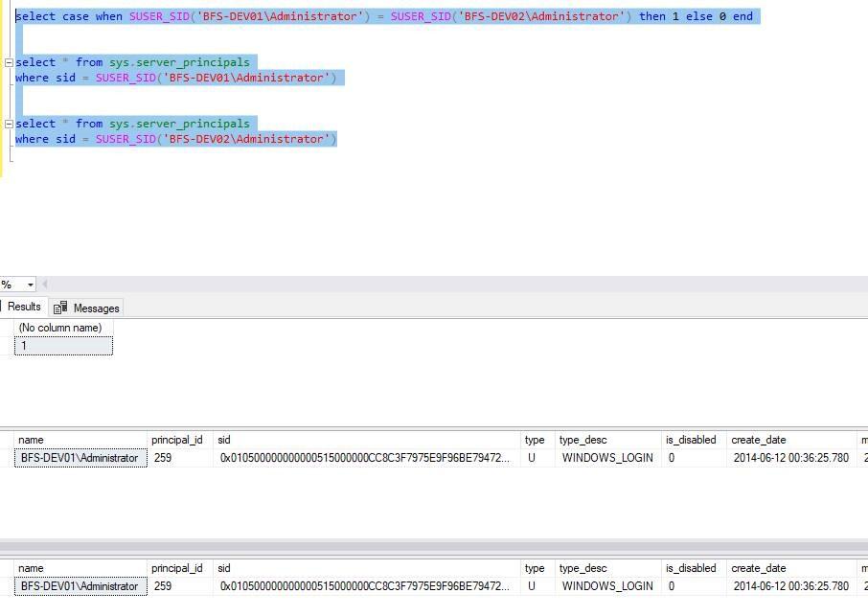Open the zoom percentage dropdown
The height and width of the screenshot is (616, 868).
(x=31, y=285)
